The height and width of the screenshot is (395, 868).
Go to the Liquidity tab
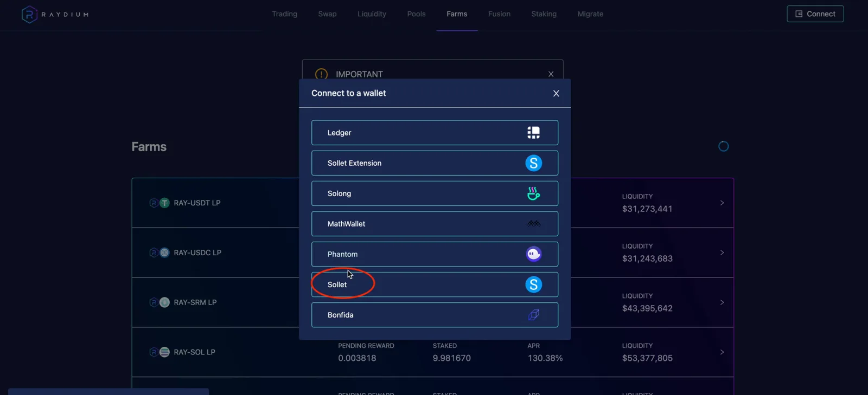point(372,14)
